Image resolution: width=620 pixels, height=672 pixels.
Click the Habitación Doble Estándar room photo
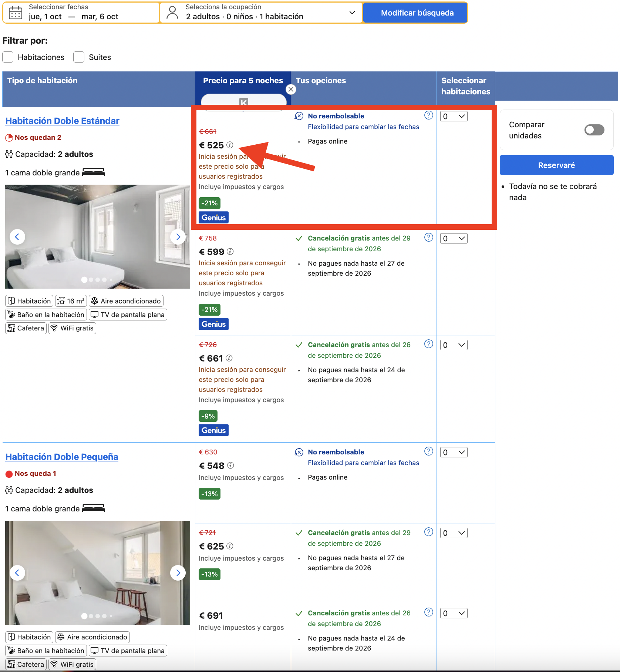[98, 236]
